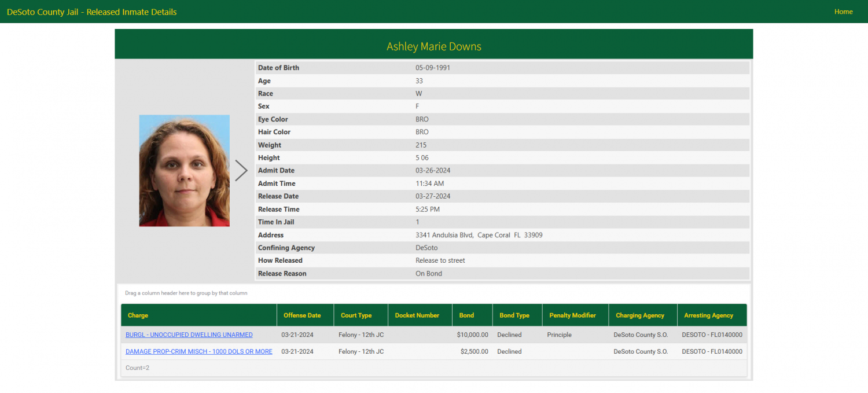868x393 pixels.
Task: Open the inmate photo thumbnail
Action: pos(184,170)
